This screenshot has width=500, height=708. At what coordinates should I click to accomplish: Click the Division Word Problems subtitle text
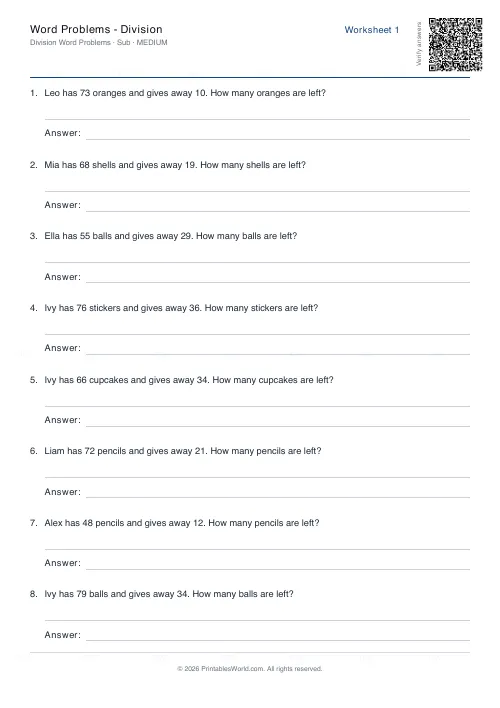[x=98, y=42]
